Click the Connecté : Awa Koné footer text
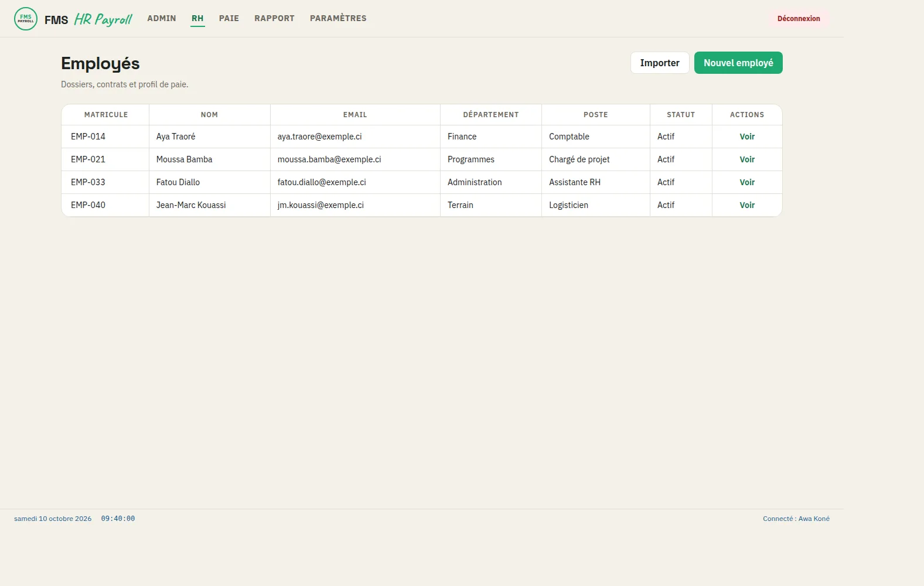Viewport: 924px width, 586px height. tap(796, 519)
